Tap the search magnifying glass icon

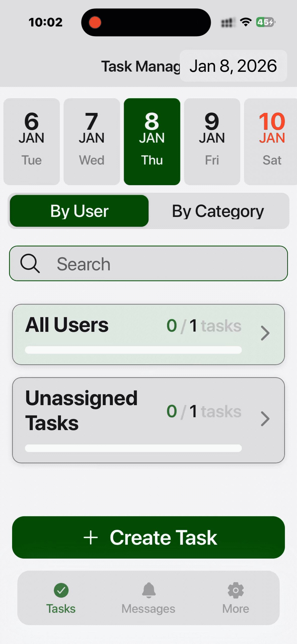30,264
